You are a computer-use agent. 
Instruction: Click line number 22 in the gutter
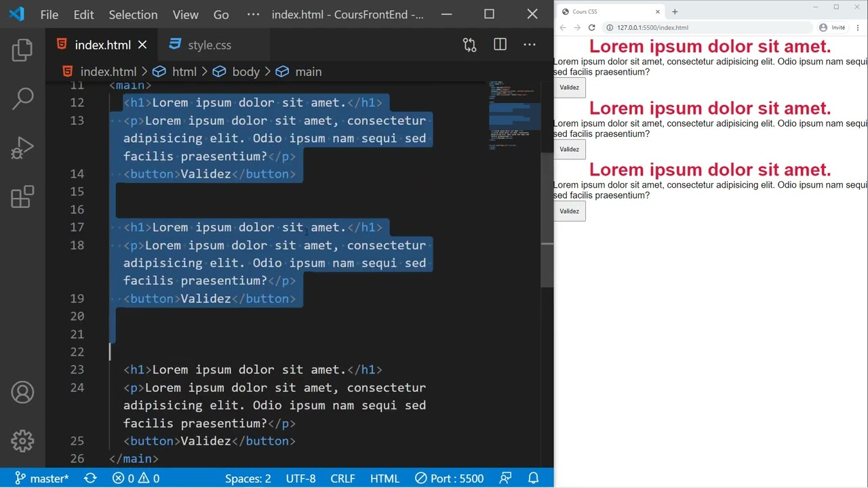click(x=77, y=352)
